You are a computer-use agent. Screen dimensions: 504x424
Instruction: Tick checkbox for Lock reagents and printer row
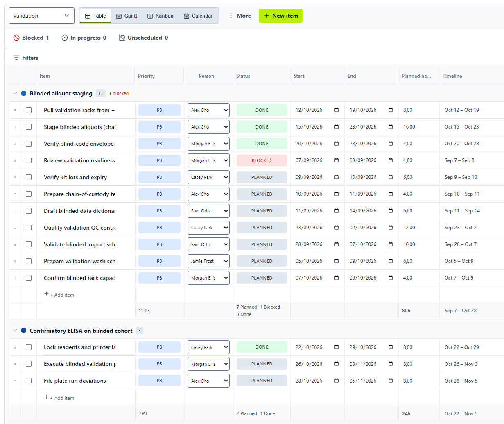(29, 347)
